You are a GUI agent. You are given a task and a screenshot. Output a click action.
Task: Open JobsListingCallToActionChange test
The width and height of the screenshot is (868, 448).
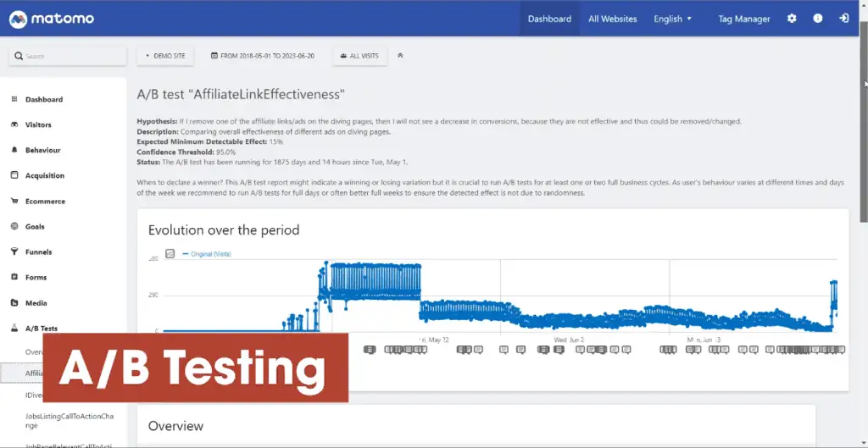[x=70, y=421]
